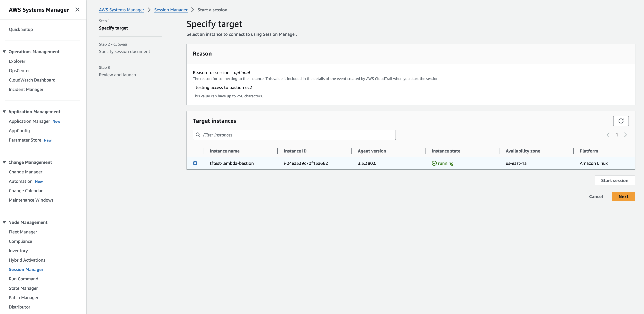The height and width of the screenshot is (314, 644).
Task: Collapse the Change Management section
Action: point(4,162)
